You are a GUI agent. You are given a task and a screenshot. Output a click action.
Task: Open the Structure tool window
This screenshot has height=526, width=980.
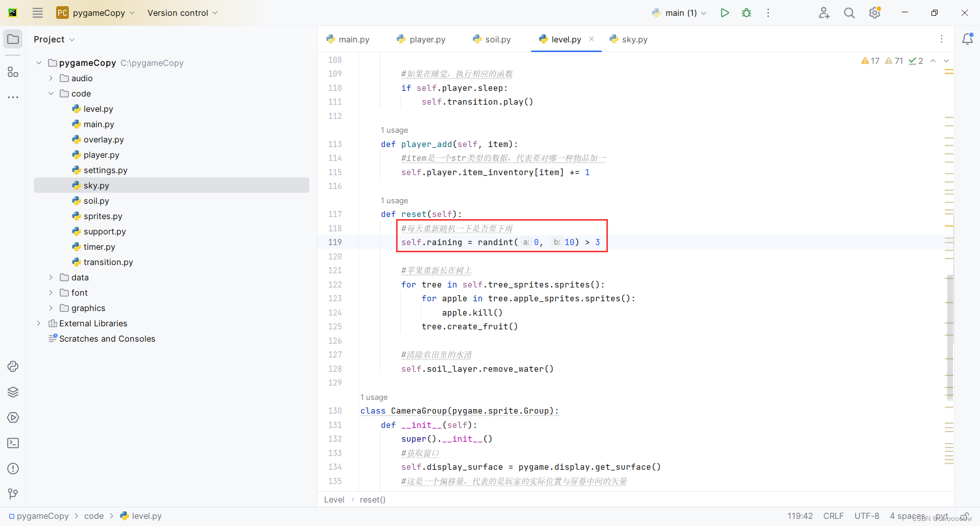tap(13, 72)
